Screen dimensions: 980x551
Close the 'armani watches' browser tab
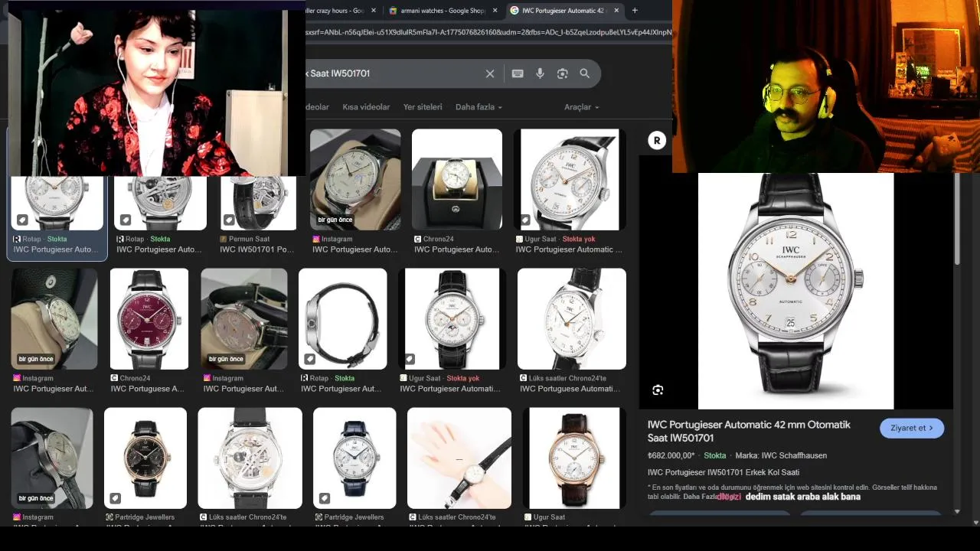[495, 11]
